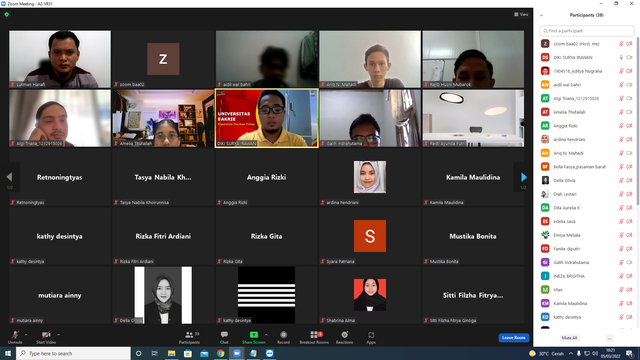Open the Reactions menu
640x360 pixels.
coord(344,337)
